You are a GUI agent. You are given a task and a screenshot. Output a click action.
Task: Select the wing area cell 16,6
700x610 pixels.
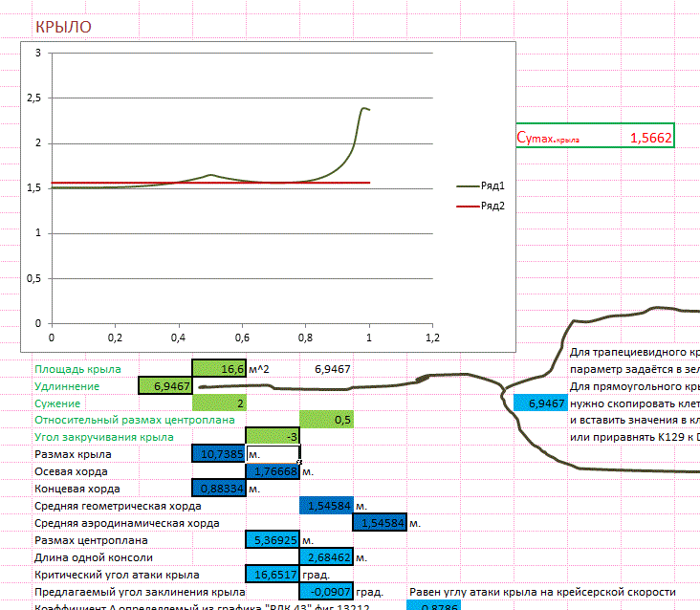point(219,368)
